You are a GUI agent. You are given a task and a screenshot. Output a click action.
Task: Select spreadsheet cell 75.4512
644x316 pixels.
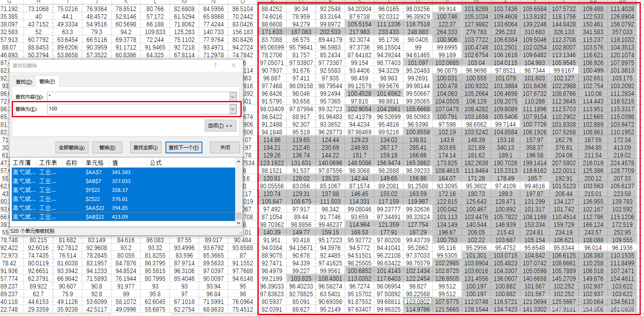tap(243, 310)
